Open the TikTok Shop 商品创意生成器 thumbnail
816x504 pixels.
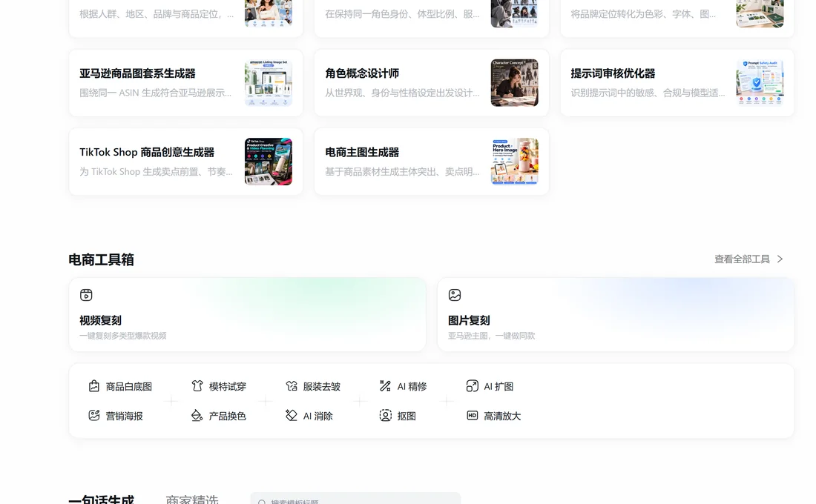269,162
